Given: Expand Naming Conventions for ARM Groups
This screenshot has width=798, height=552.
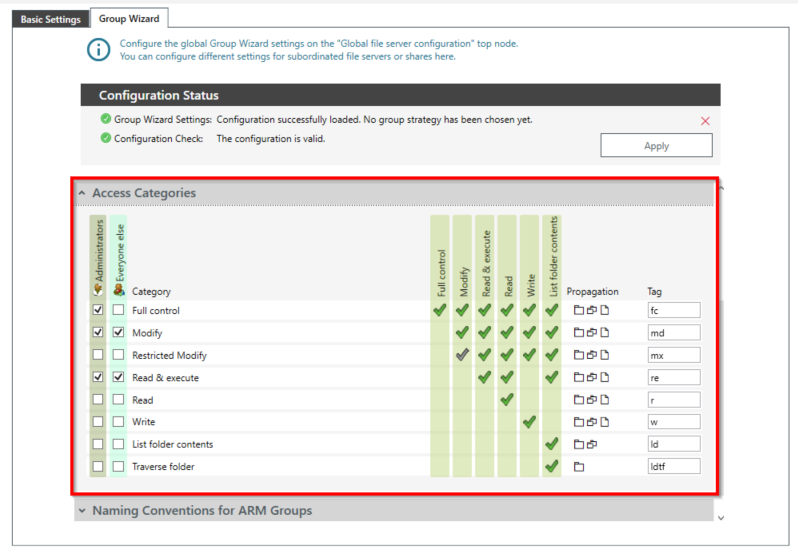Looking at the screenshot, I should click(x=82, y=511).
